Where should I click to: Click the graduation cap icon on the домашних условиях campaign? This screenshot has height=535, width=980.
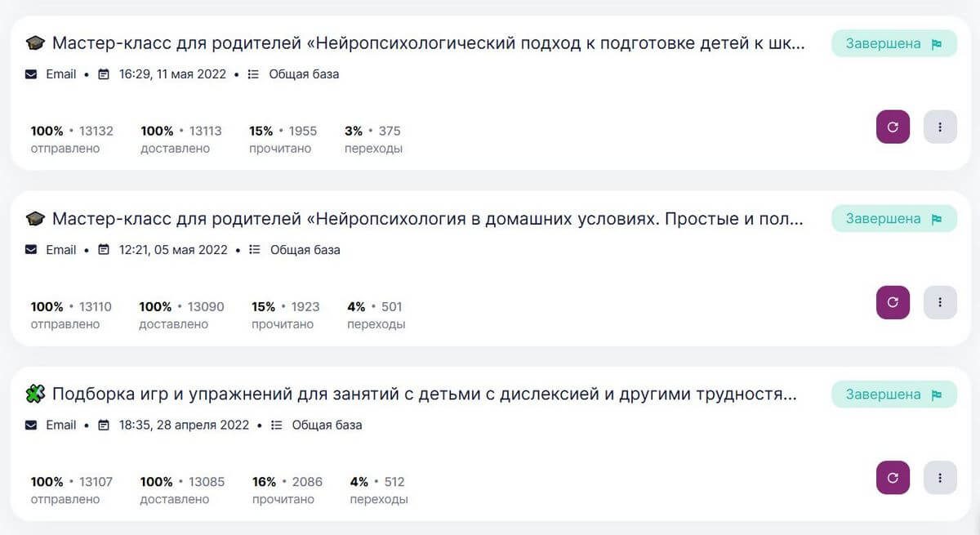35,219
